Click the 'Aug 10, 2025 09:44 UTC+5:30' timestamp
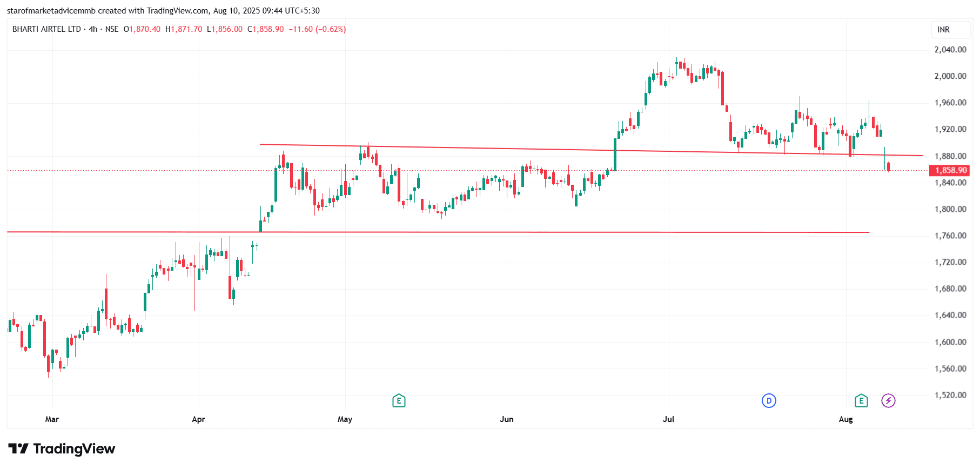Screen dimensions: 980x469 (x=266, y=11)
